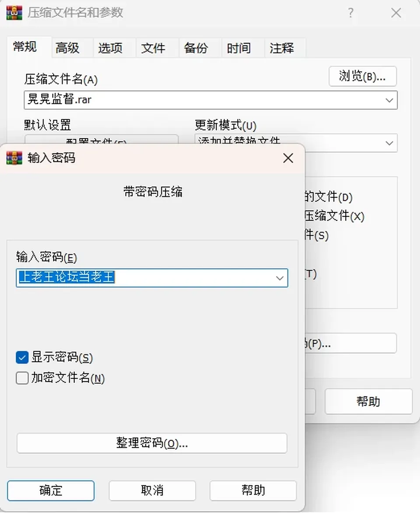420x513 pixels.
Task: Switch to the 文件 tab
Action: tap(153, 48)
